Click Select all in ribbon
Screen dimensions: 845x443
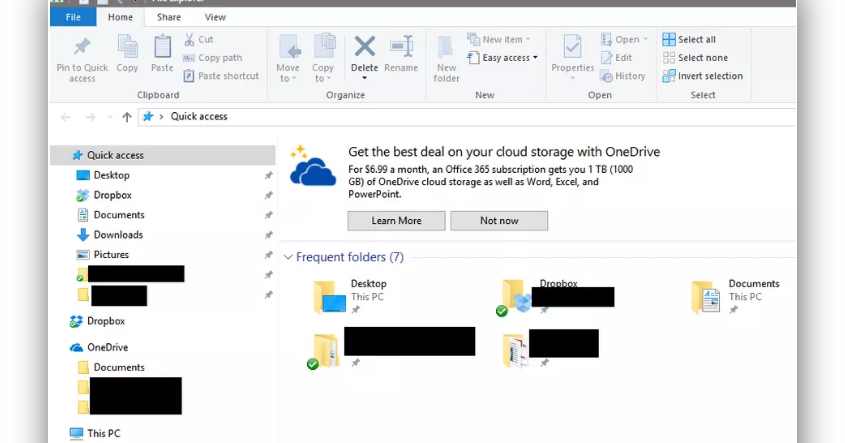pos(689,39)
